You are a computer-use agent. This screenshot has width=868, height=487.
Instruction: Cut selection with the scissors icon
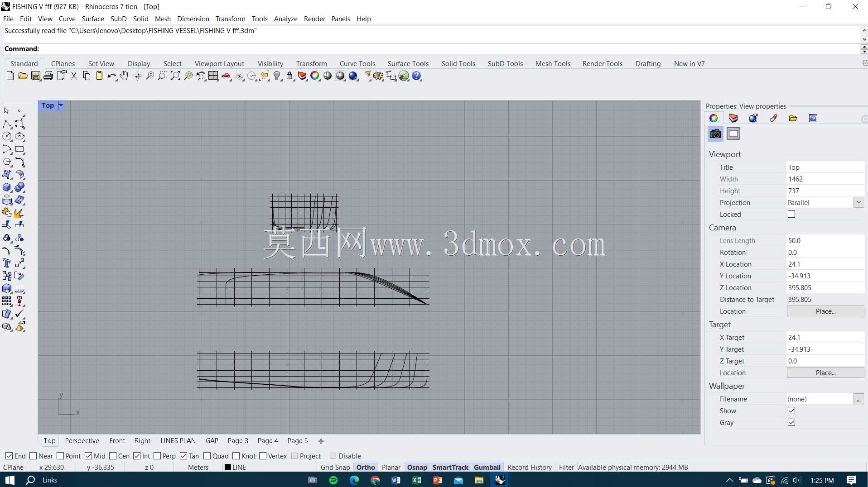[74, 76]
